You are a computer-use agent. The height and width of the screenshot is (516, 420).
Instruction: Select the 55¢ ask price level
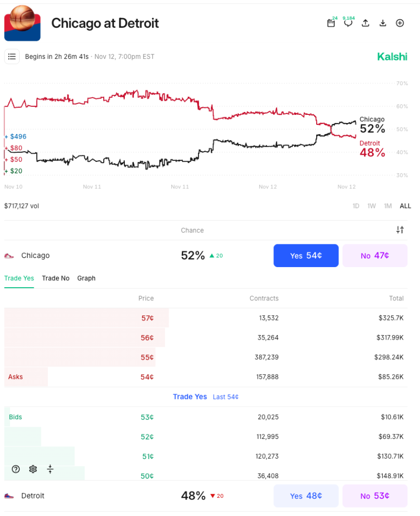pos(147,357)
